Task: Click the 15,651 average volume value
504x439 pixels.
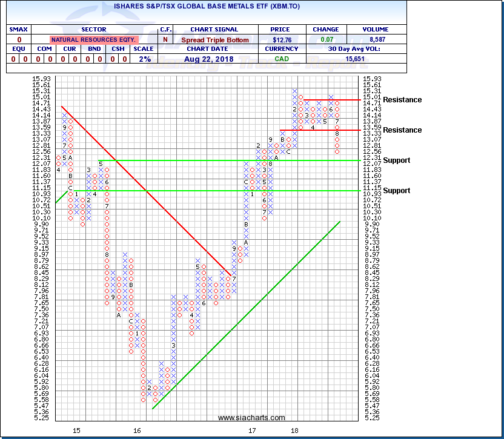Action: coord(356,59)
